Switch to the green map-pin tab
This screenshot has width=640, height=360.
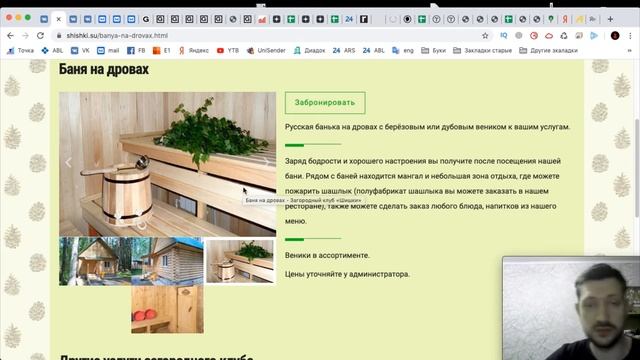tap(551, 19)
